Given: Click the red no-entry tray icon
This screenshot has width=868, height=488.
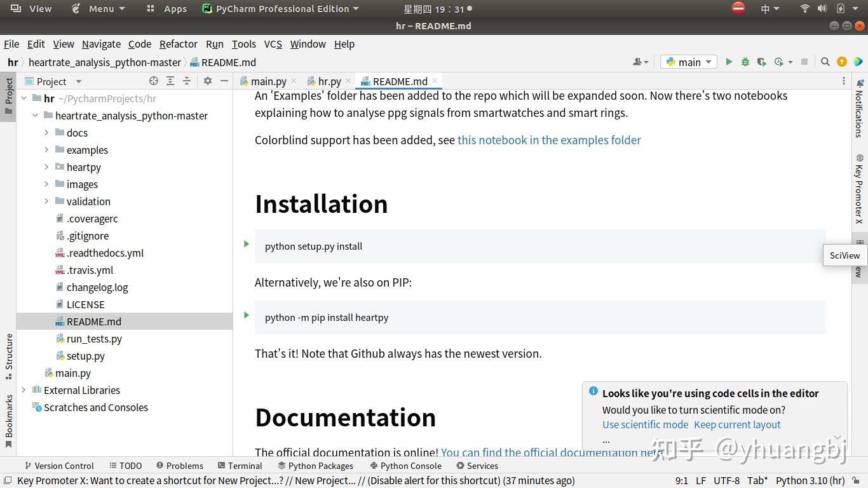Looking at the screenshot, I should click(x=738, y=8).
